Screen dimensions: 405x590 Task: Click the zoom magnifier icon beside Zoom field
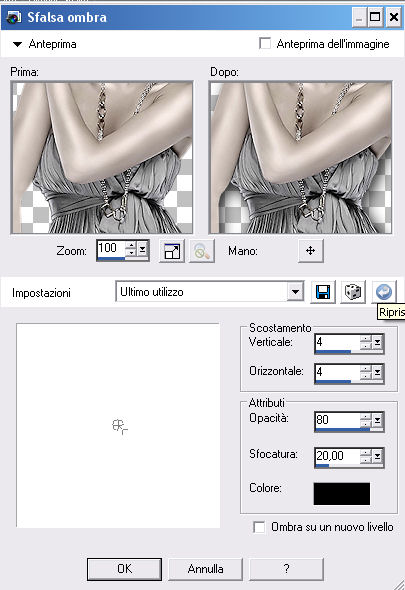pos(202,251)
